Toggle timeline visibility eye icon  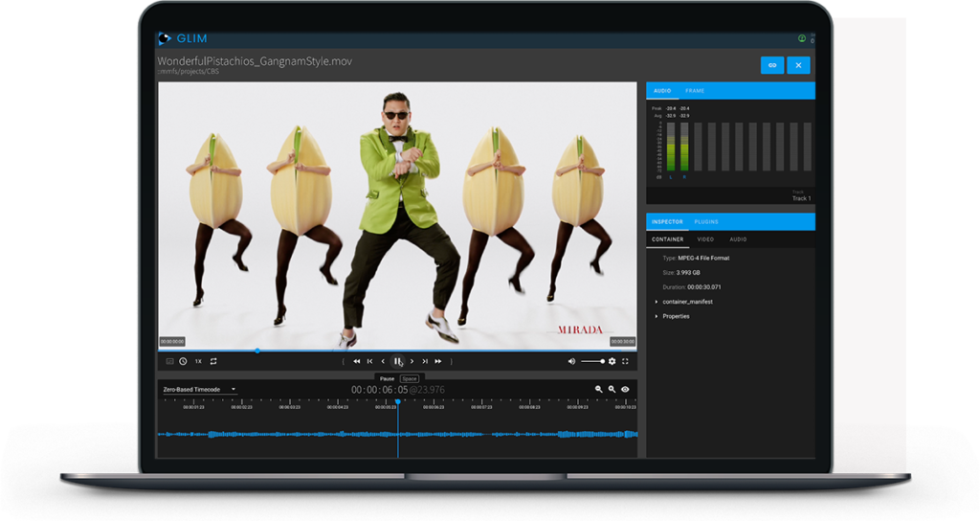pyautogui.click(x=625, y=389)
